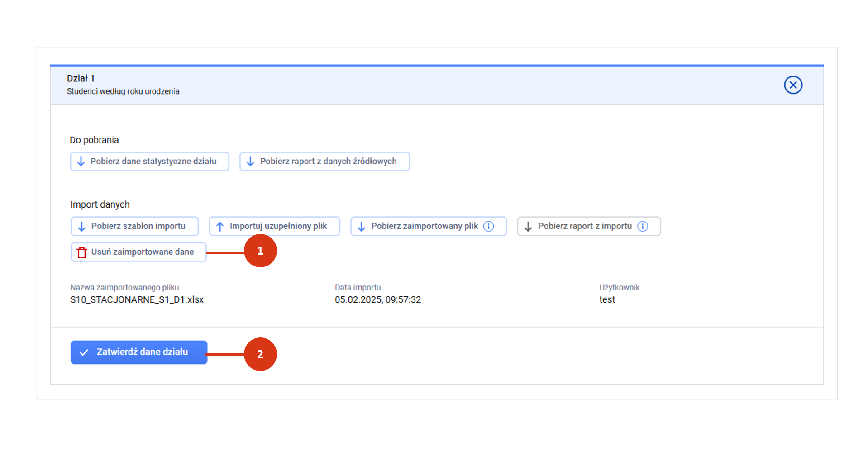The width and height of the screenshot is (868, 461).
Task: Open info icon beside Pobierz raport z importu
Action: [643, 226]
